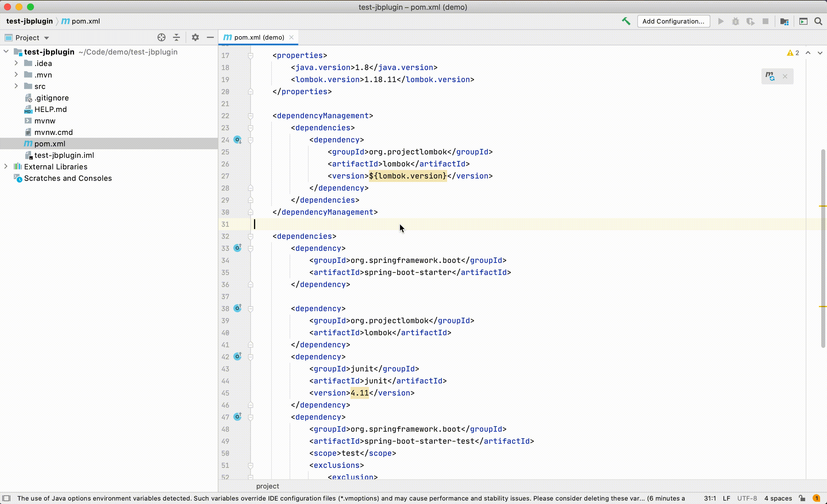Open the Project Structure icon

784,22
